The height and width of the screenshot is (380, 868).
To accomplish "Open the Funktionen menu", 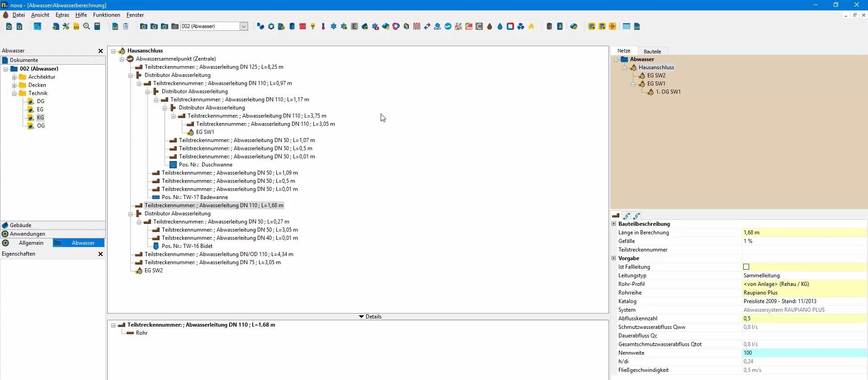I will [x=106, y=15].
